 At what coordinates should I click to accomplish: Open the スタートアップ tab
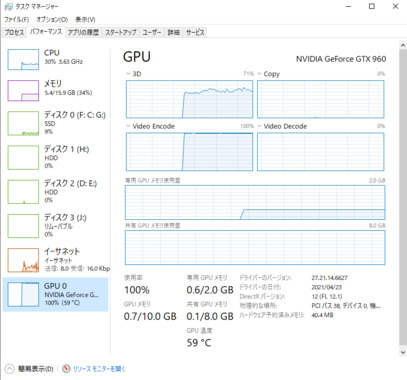coord(121,32)
